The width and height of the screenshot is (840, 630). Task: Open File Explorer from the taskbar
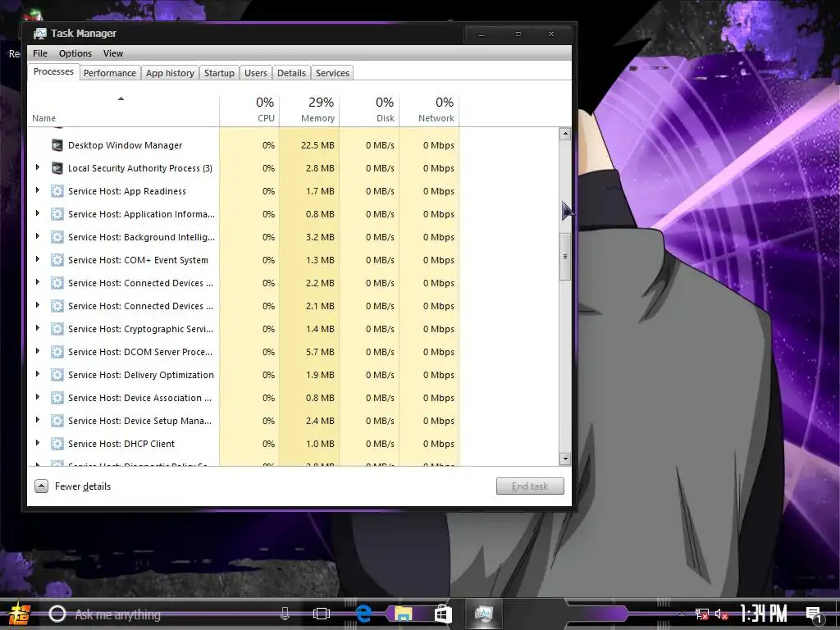[403, 614]
